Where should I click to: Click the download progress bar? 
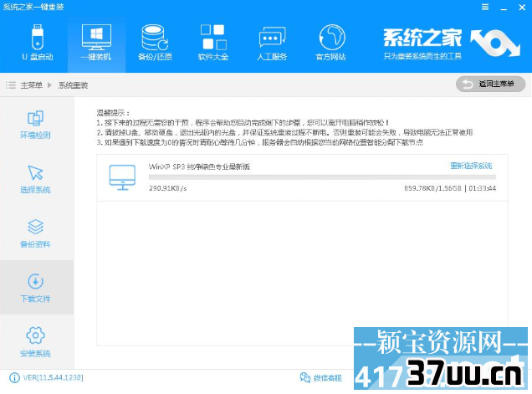(322, 177)
